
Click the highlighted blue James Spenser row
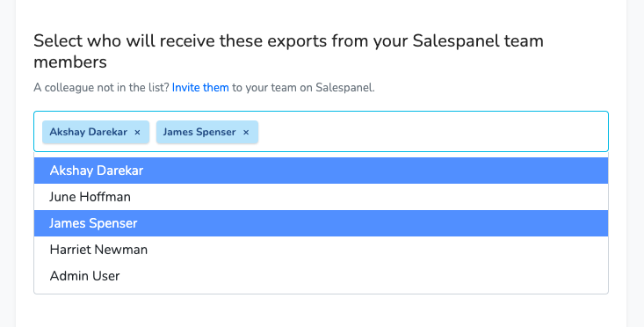tap(321, 223)
